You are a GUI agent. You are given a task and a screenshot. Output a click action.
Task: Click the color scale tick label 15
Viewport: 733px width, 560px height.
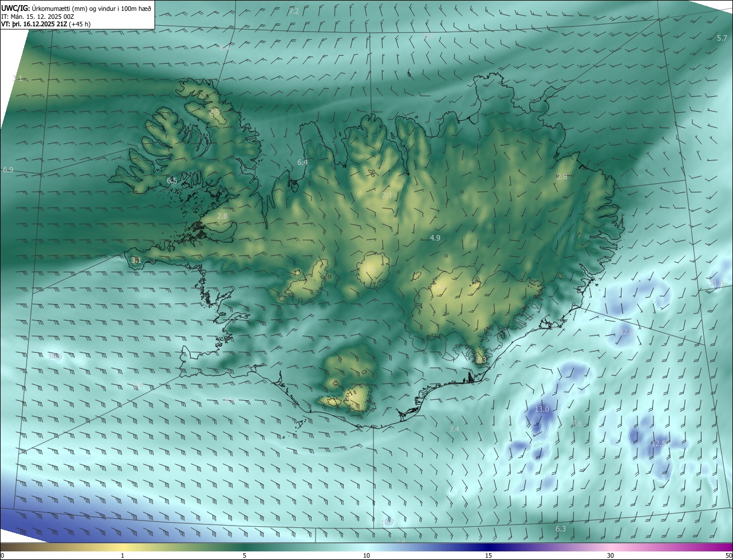click(x=488, y=555)
